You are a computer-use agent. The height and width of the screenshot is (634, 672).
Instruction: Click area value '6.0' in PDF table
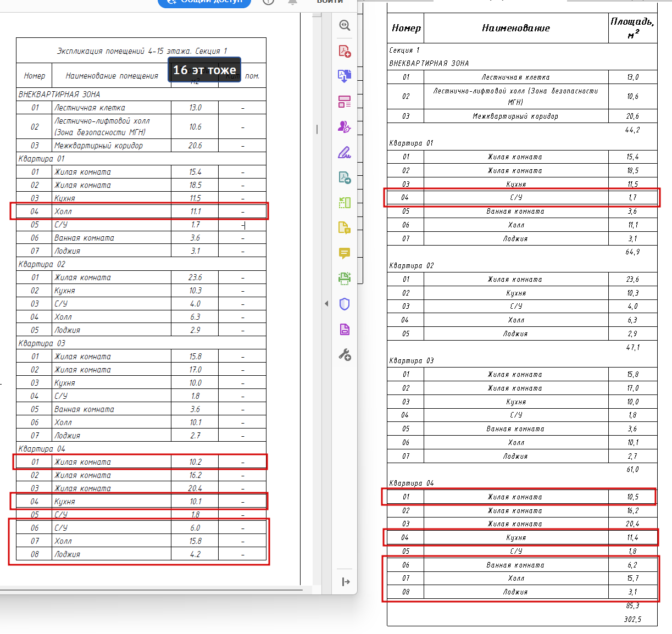click(x=195, y=528)
